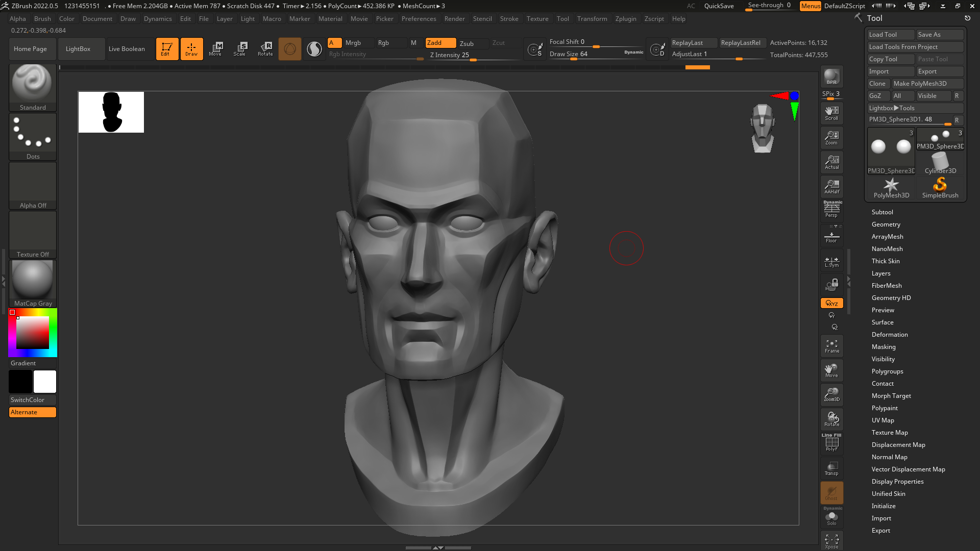
Task: Expand the Subtool palette section
Action: point(882,212)
